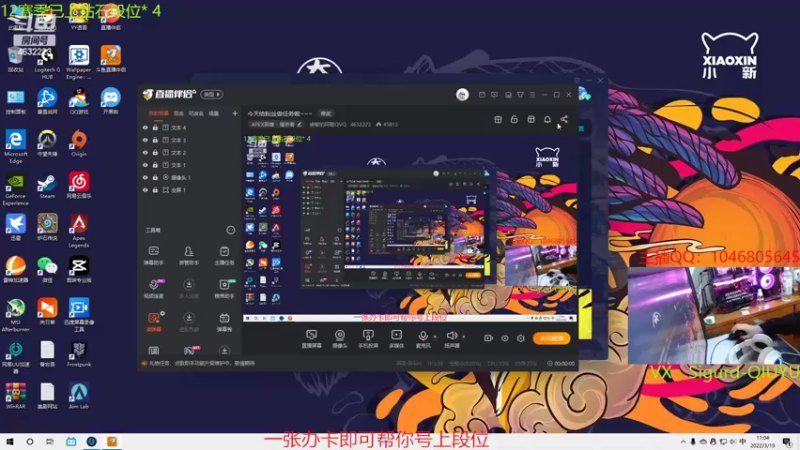Toggle visibility of the 摄像头 1 source
Viewport: 800px width, 450px height.
click(145, 178)
